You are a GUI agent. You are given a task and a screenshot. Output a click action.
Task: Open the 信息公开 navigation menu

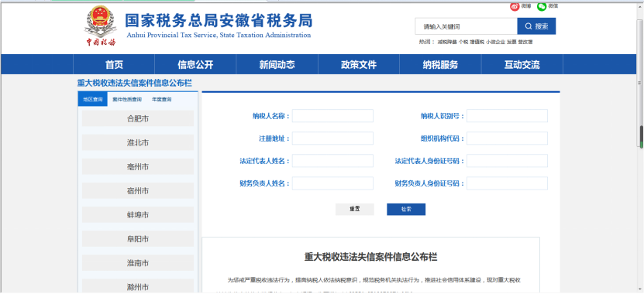click(x=195, y=64)
